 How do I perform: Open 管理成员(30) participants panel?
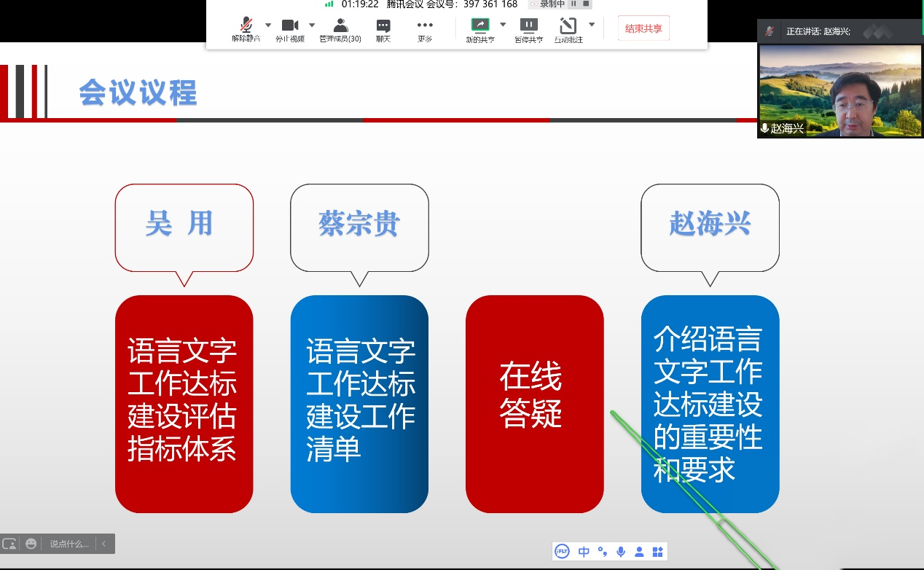point(340,29)
